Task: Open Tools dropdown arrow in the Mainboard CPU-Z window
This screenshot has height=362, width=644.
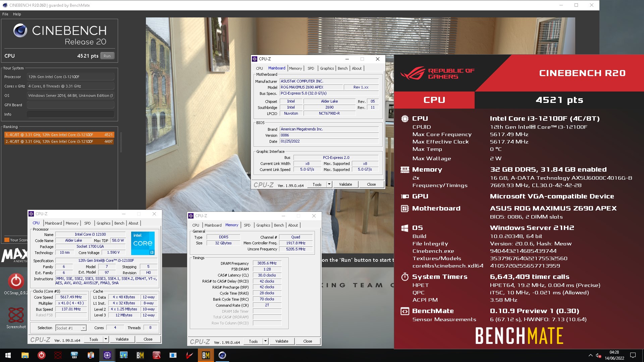Action: 329,184
